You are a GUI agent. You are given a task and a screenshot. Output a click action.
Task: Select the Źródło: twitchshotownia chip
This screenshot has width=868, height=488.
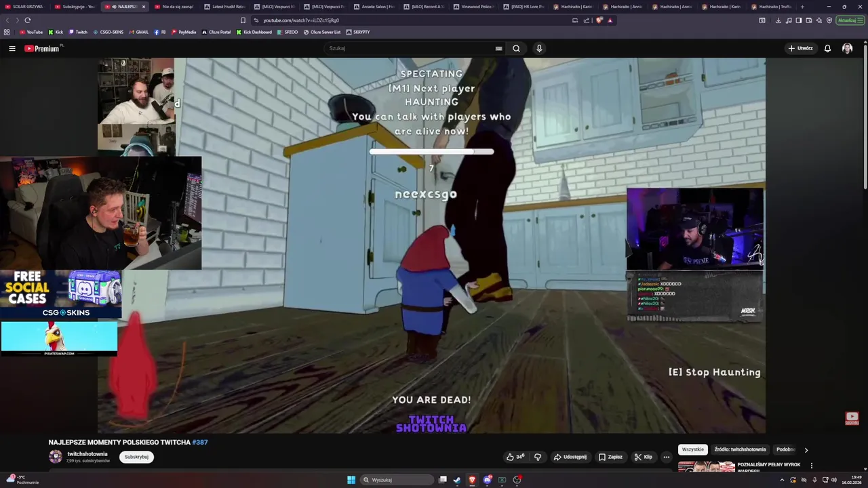click(740, 449)
